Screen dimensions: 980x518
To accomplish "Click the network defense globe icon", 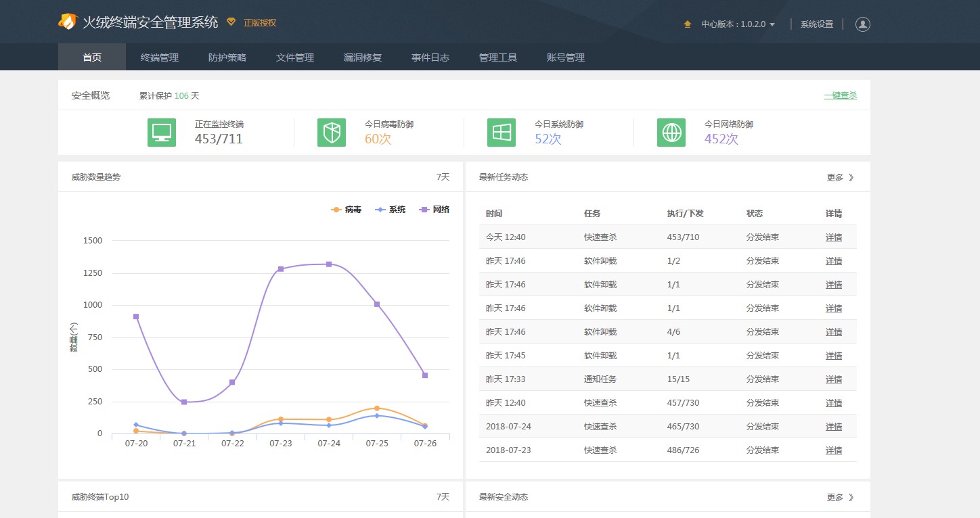I will 671,133.
